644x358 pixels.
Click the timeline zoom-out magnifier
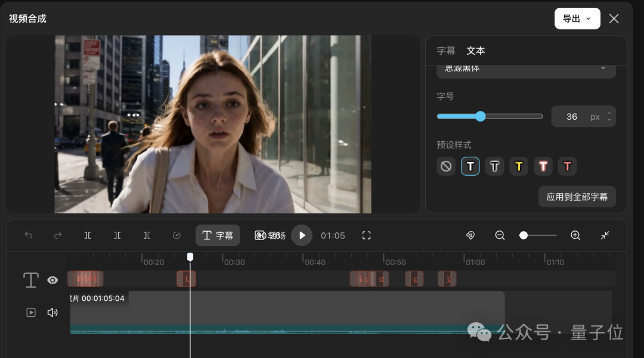tap(500, 235)
